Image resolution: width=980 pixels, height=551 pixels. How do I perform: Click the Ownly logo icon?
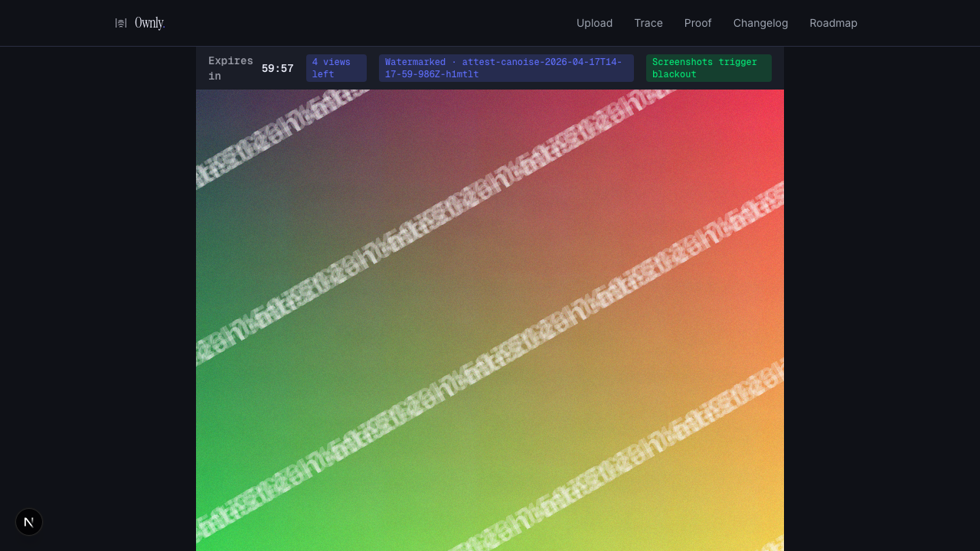click(121, 23)
